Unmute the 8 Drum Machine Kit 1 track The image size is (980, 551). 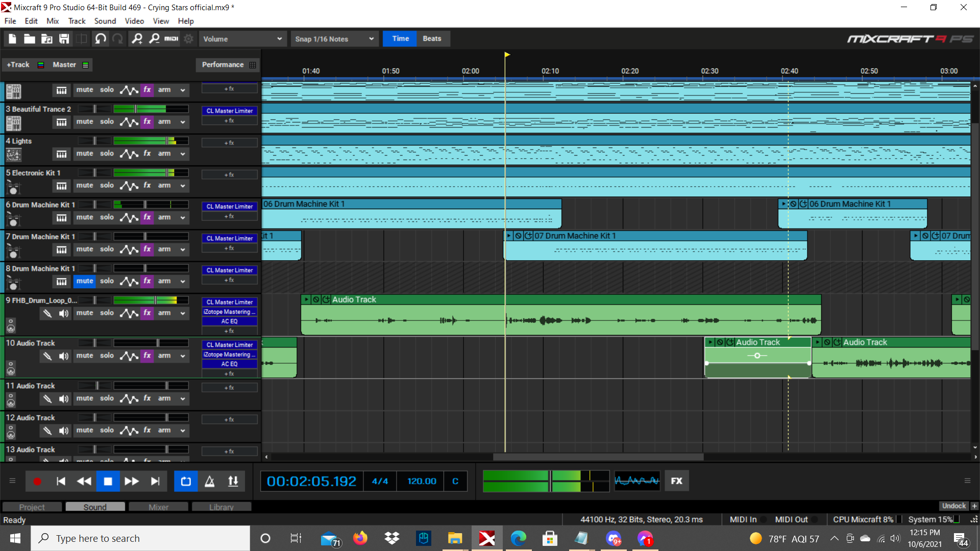tap(84, 281)
